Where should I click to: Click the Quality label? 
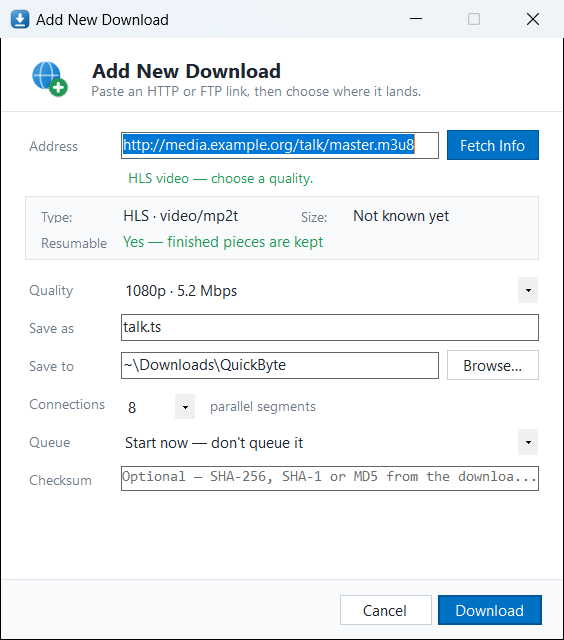51,291
